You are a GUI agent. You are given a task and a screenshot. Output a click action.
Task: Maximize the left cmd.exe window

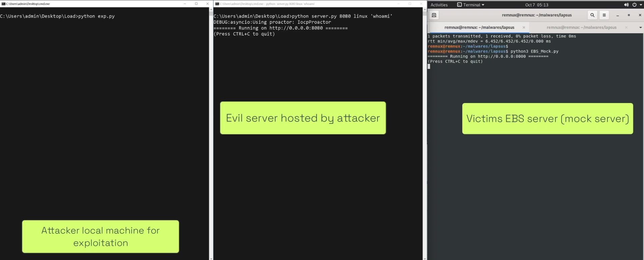coord(196,4)
